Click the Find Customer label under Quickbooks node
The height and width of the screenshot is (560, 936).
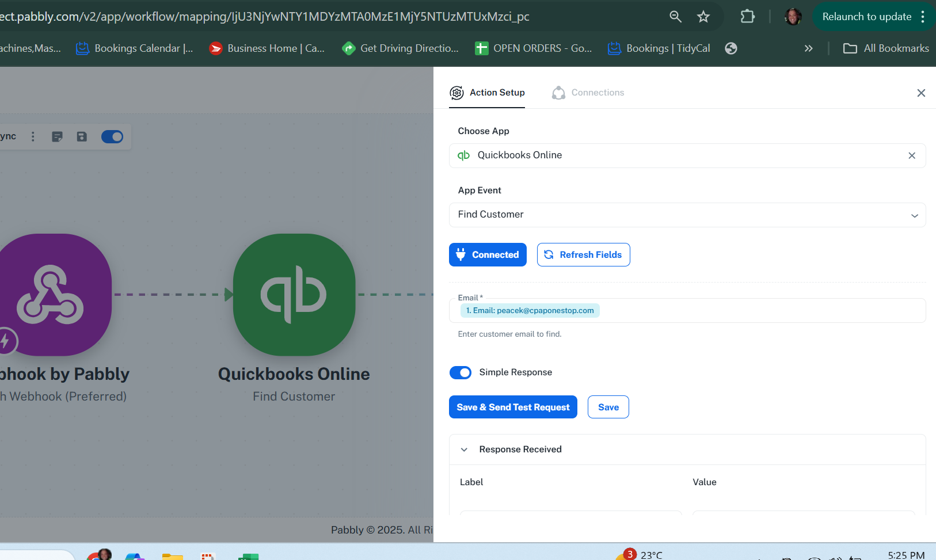(294, 397)
